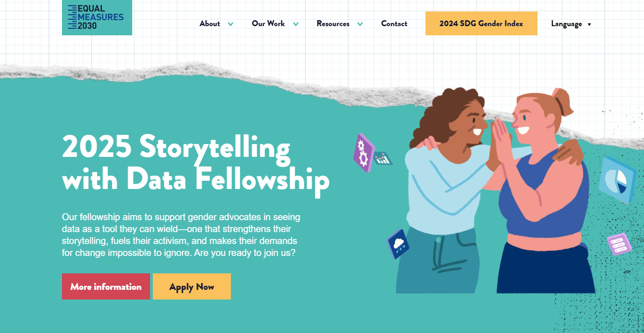
Task: Click the 2024 SDG Gender Index button
Action: point(481,23)
